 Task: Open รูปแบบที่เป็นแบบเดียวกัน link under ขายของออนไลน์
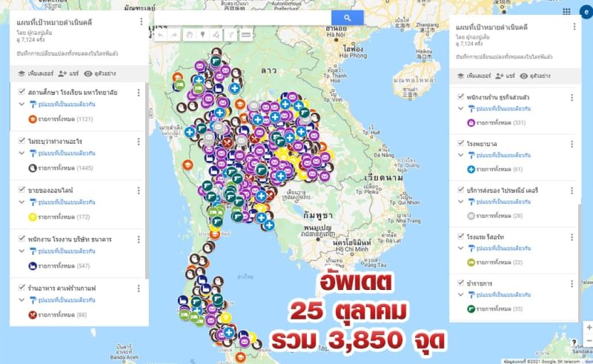coord(67,202)
